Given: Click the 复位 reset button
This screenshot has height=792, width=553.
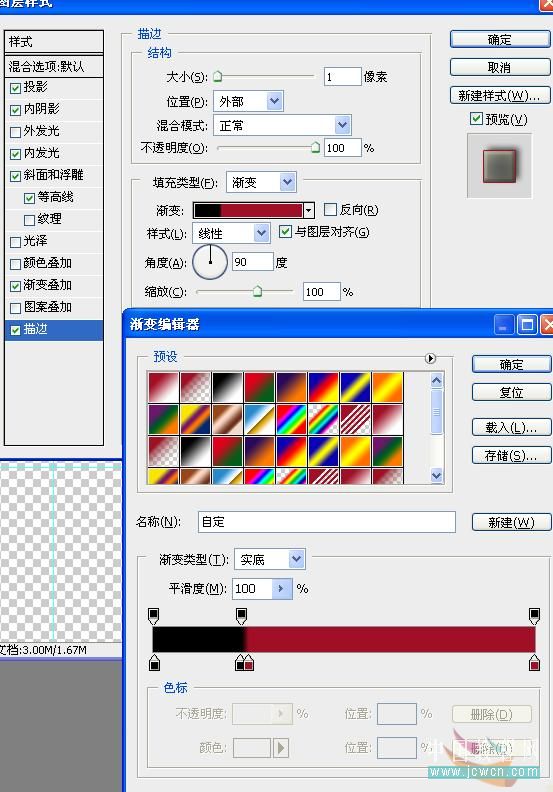Looking at the screenshot, I should point(511,392).
